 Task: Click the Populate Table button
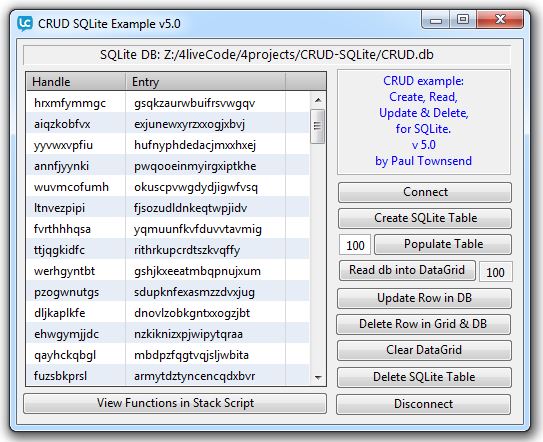[443, 244]
